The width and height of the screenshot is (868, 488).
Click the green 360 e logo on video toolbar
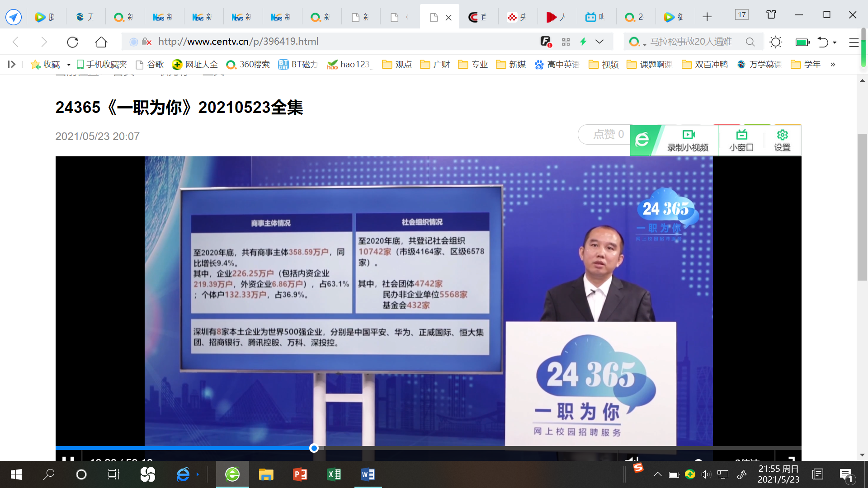click(642, 140)
